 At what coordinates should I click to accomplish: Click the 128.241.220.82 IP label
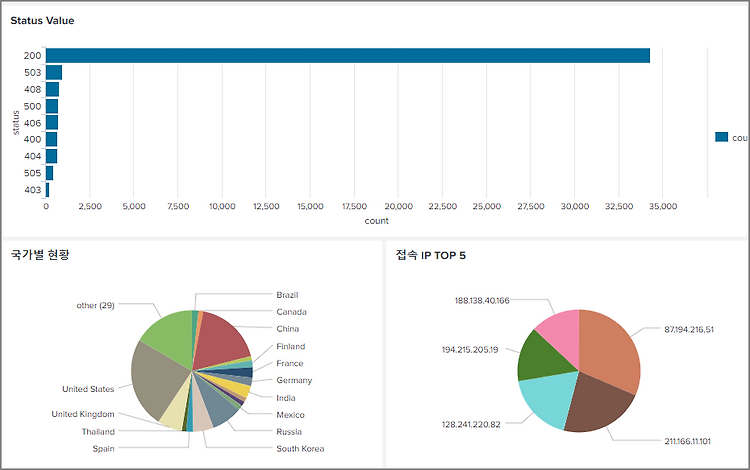pyautogui.click(x=471, y=425)
